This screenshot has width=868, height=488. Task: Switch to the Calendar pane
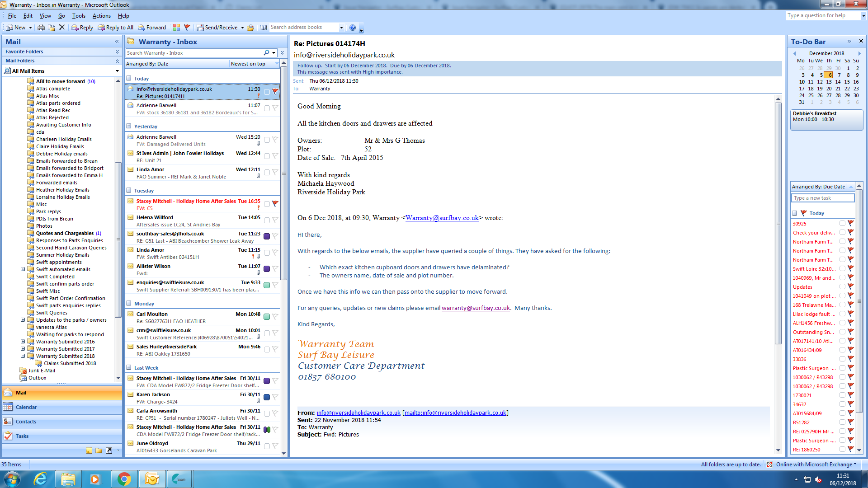coord(26,407)
